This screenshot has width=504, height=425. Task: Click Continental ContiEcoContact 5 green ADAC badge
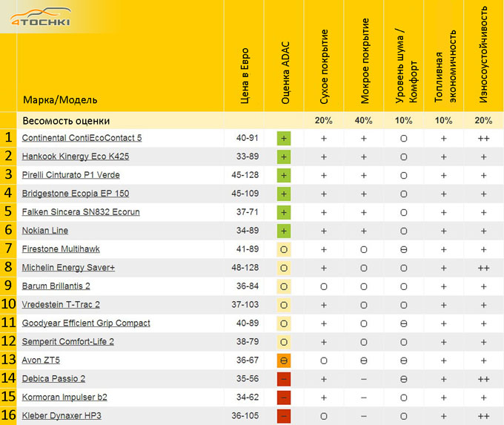tap(284, 138)
